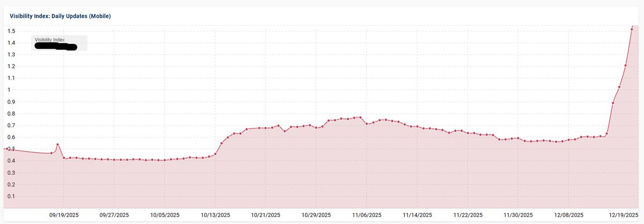Screen dimensions: 644x224
Task: Click the 0.3 y-axis value
Action: coord(11,173)
